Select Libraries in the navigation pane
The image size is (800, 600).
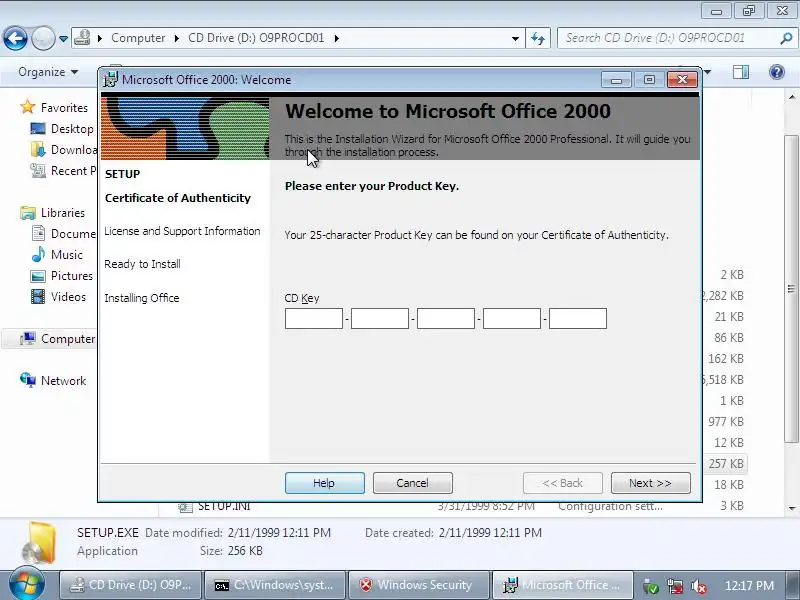pos(63,213)
